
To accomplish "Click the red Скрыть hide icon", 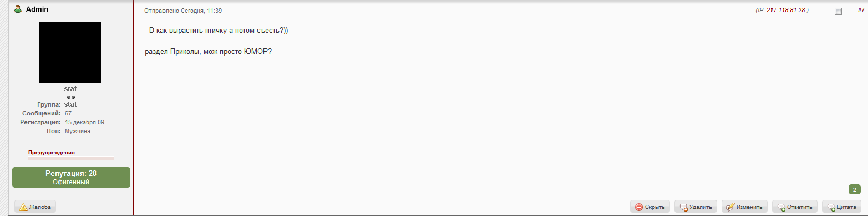I will pos(639,207).
